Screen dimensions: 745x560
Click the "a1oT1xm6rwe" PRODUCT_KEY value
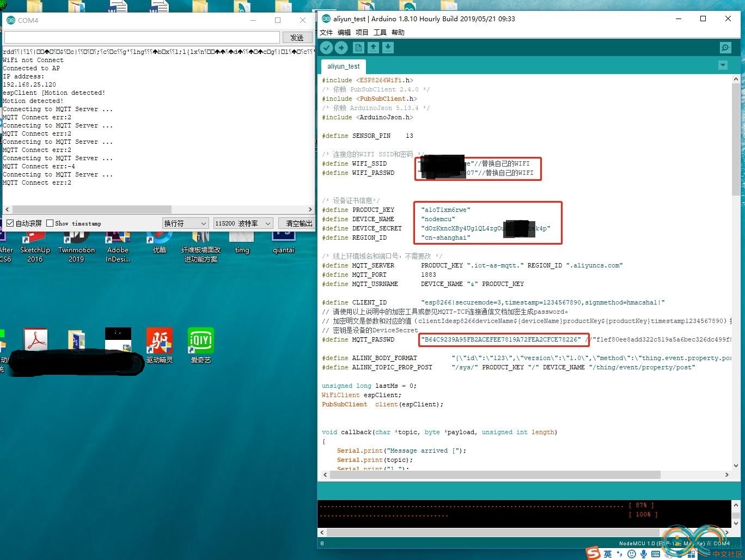445,210
